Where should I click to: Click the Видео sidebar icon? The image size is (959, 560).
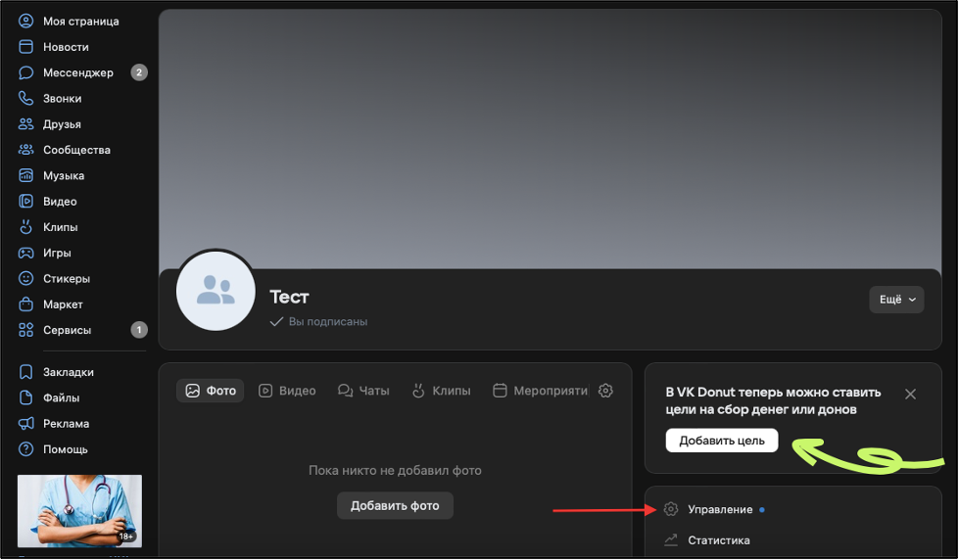25,201
